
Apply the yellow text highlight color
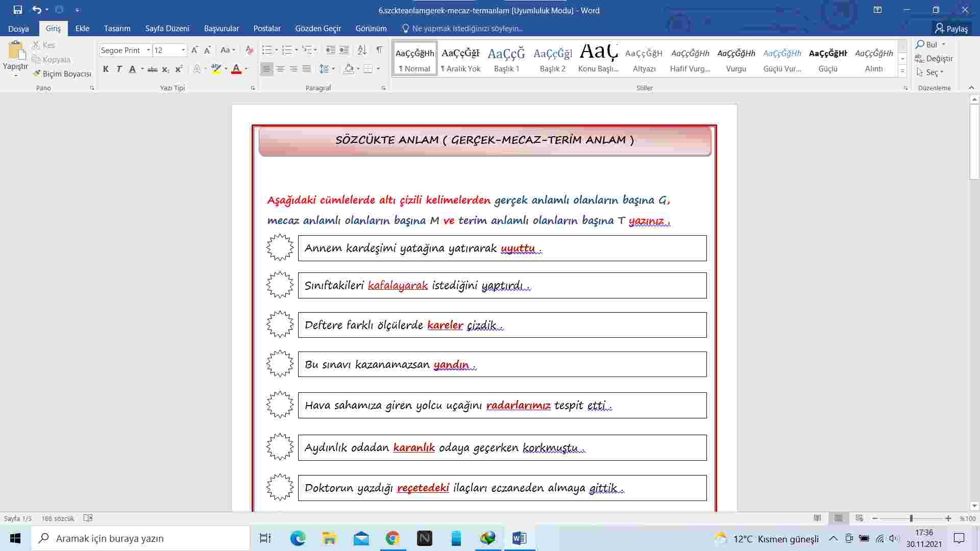(x=216, y=69)
